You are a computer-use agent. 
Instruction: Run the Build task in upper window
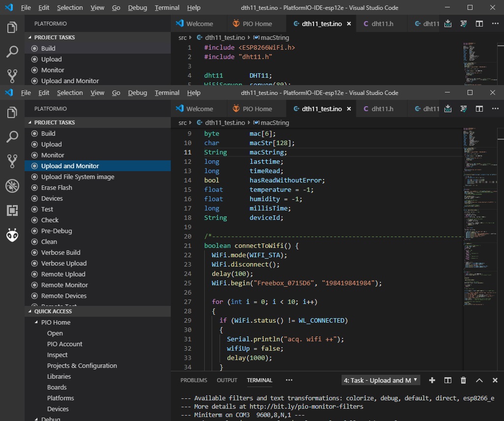coord(98,48)
